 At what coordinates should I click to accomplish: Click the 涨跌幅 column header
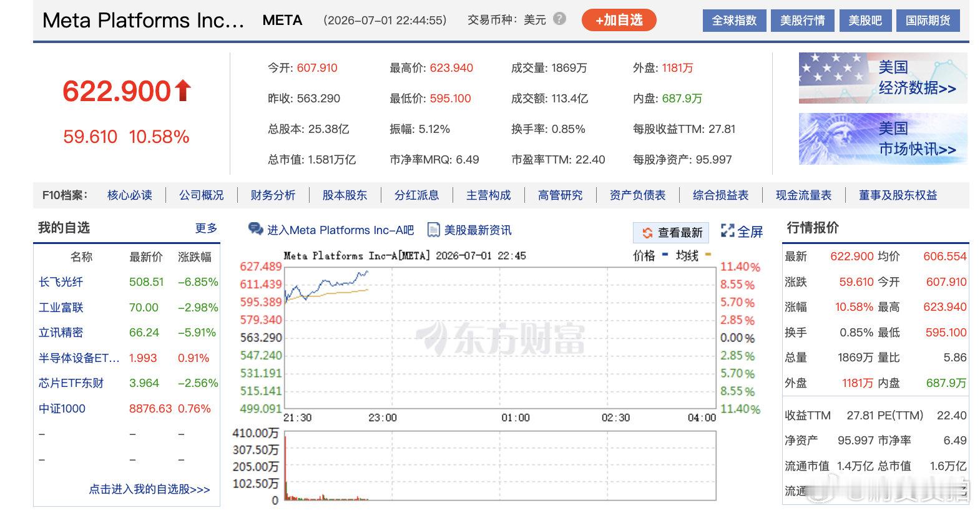(194, 257)
